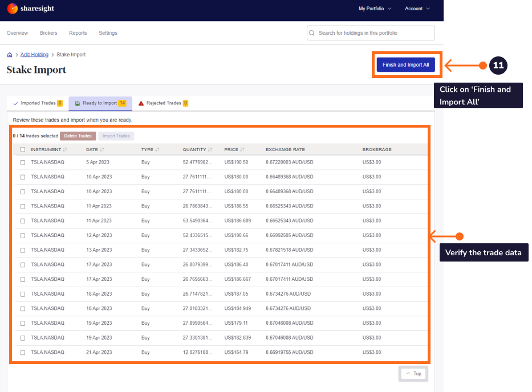The height and width of the screenshot is (392, 532).
Task: Click the Rejected Trades warning triangle icon
Action: [x=141, y=103]
